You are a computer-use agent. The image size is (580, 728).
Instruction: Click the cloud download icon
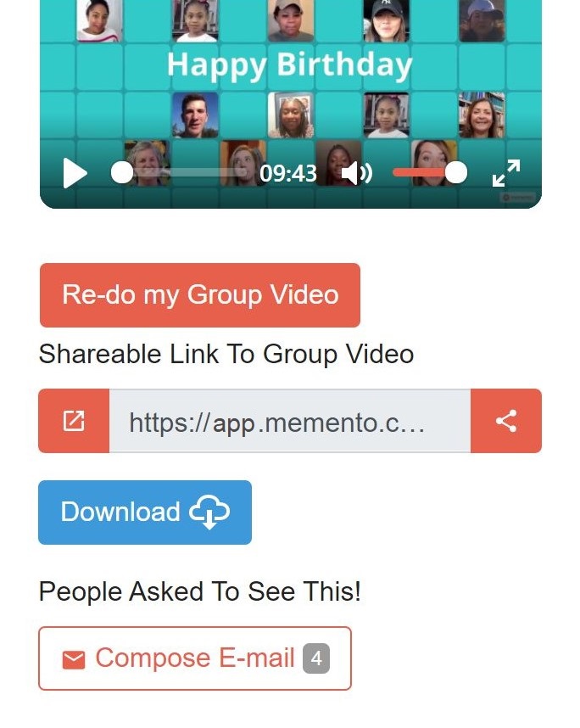click(209, 512)
